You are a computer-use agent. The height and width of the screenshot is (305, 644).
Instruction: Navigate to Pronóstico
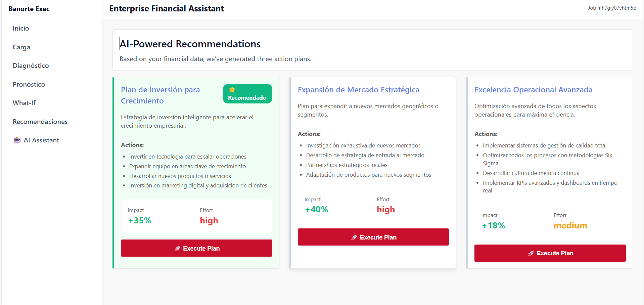[29, 85]
